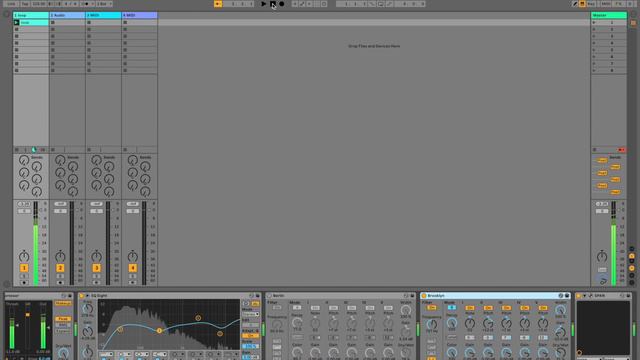Click Makeup button in Compressor
This screenshot has height=360, width=640.
pyautogui.click(x=63, y=304)
